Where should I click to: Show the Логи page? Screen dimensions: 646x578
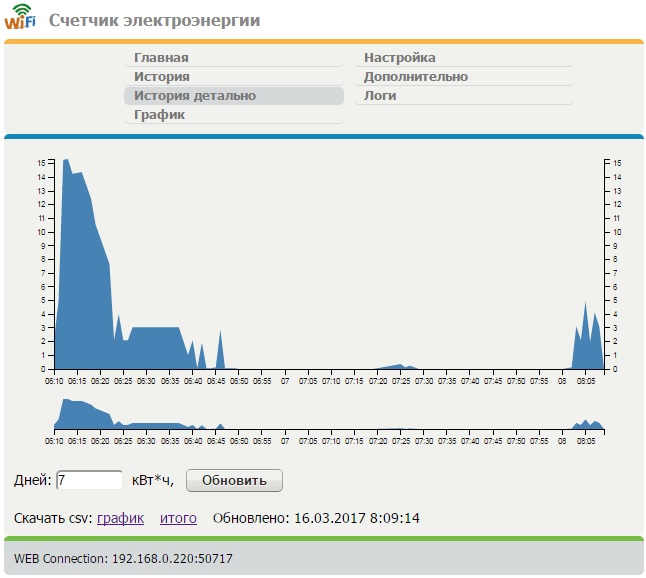pos(380,96)
